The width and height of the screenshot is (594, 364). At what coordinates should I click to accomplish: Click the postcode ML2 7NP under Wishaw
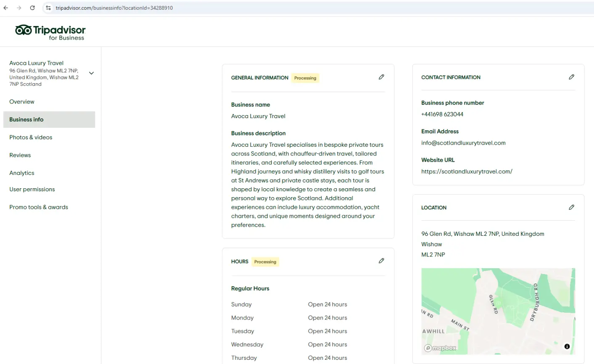pyautogui.click(x=433, y=255)
